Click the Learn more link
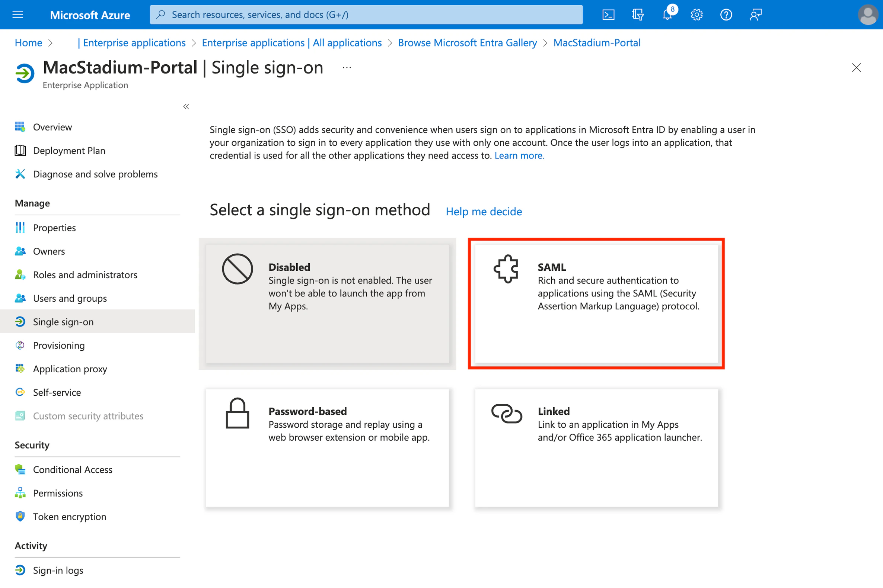This screenshot has width=883, height=588. 519,155
